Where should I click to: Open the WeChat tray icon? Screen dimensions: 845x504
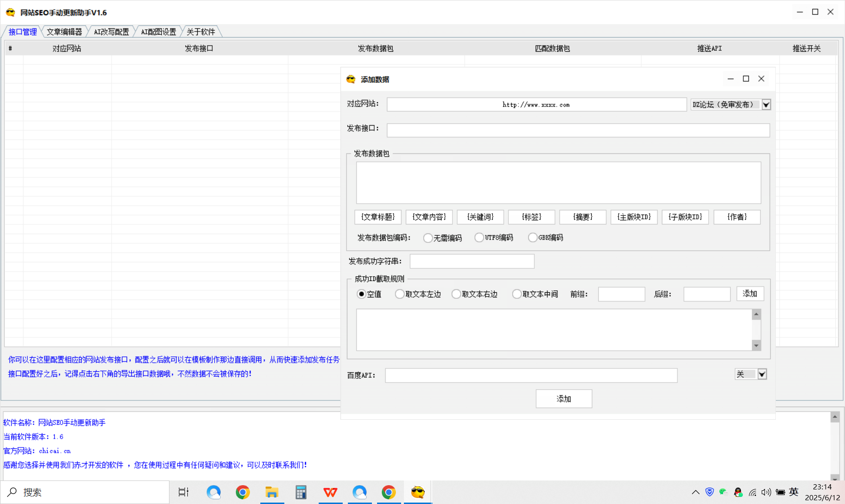pos(724,492)
